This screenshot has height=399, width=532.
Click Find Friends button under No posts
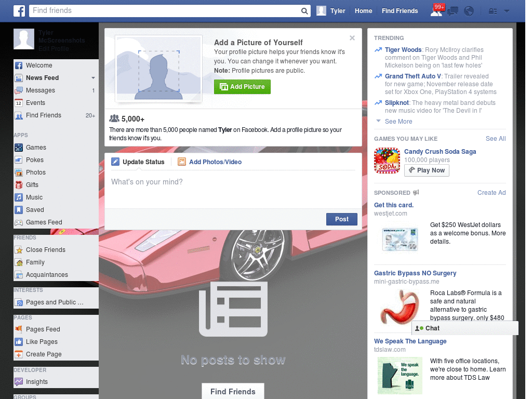(233, 391)
